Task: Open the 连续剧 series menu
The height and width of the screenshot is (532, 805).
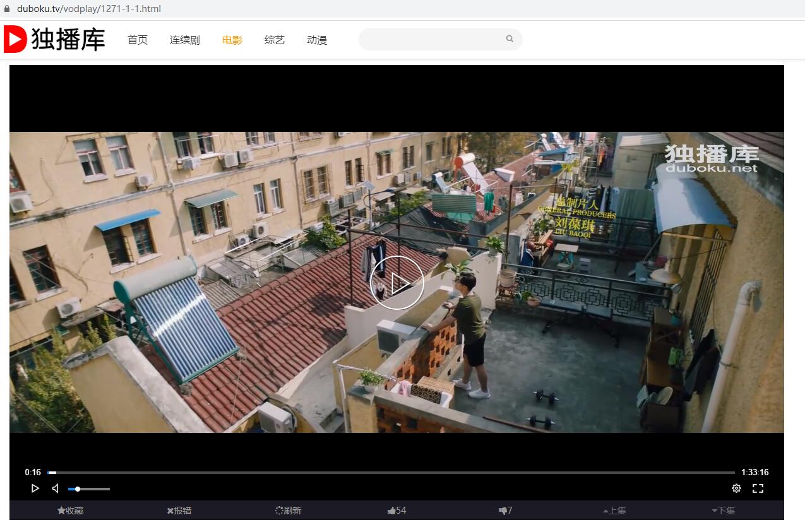Action: pos(184,40)
